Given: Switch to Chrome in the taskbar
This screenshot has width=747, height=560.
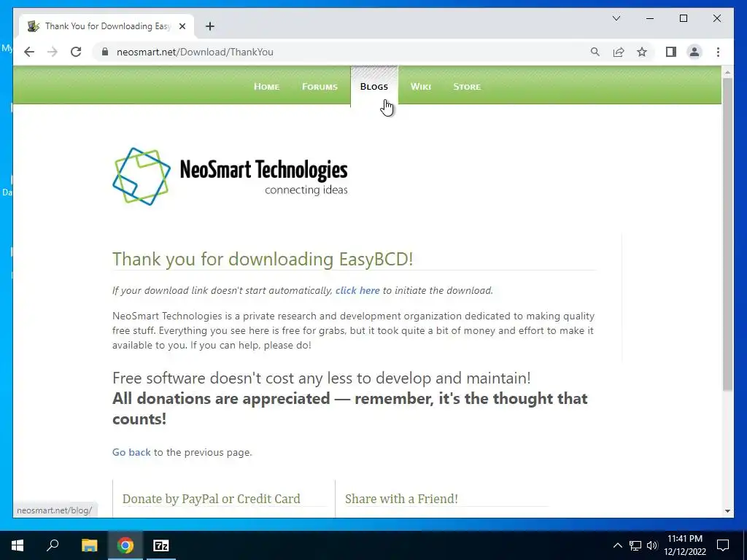Looking at the screenshot, I should (x=125, y=545).
